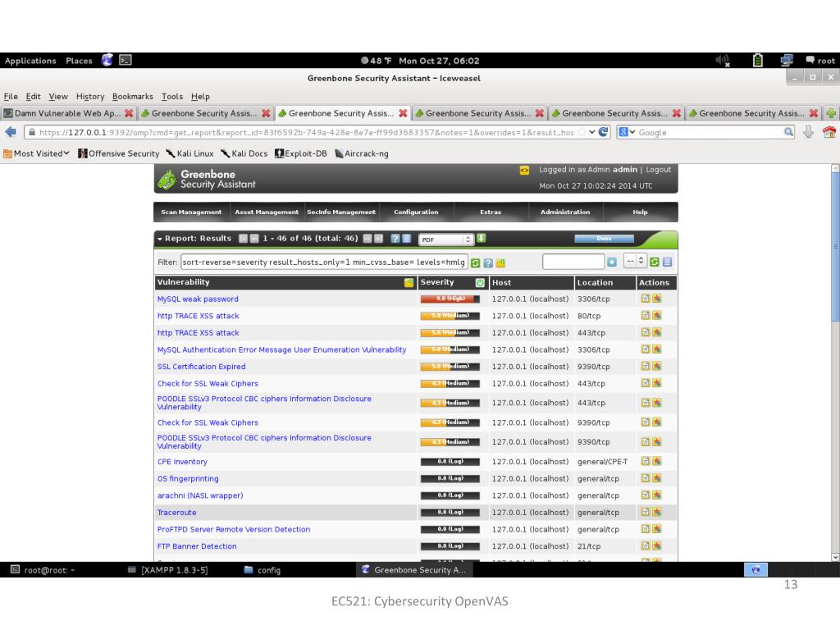This screenshot has height=630, width=840.
Task: Click the Logout link
Action: 658,170
